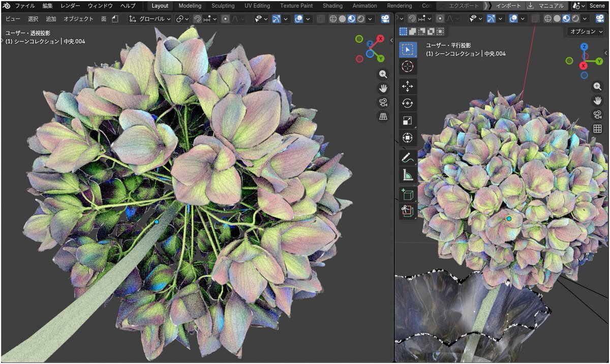Screen dimensions: 610x364
Task: Toggle proportional editing in left header
Action: click(x=226, y=19)
